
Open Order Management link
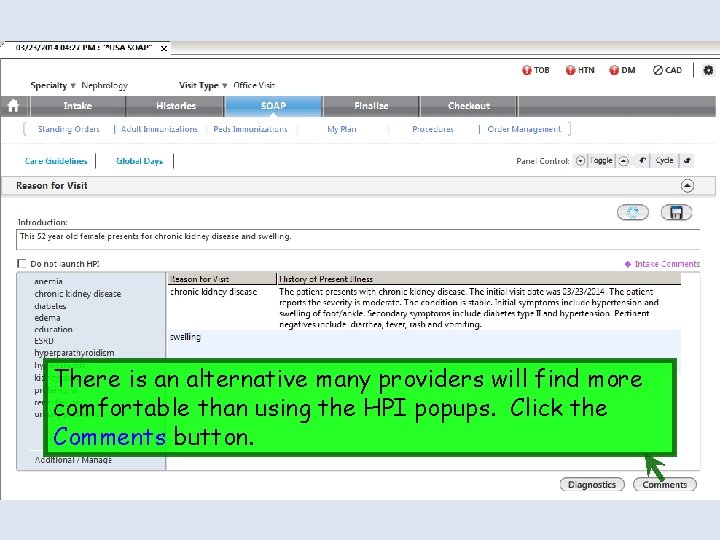(x=524, y=129)
